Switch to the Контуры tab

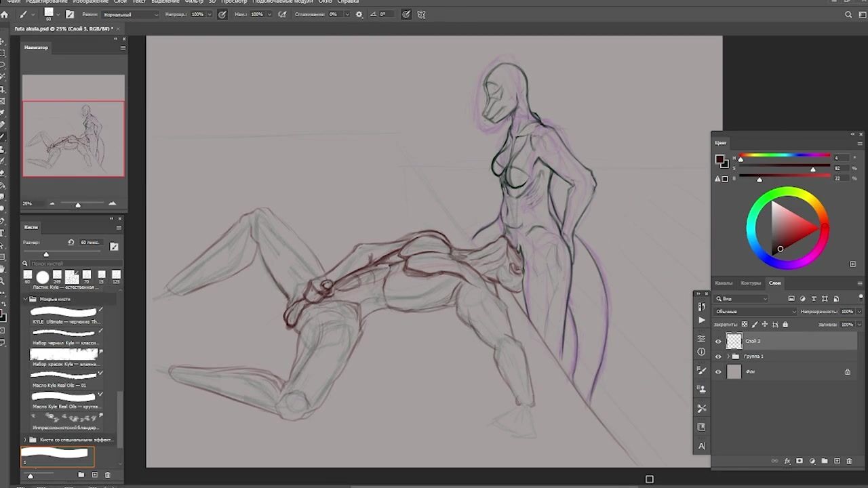751,283
